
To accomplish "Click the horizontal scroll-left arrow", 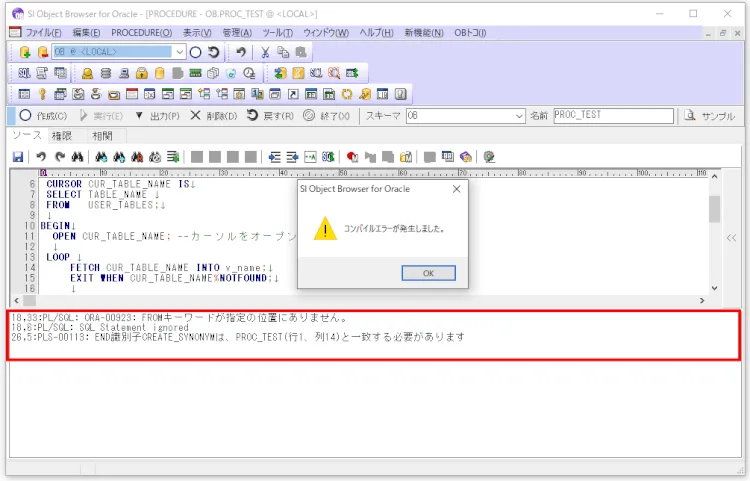I will point(17,300).
